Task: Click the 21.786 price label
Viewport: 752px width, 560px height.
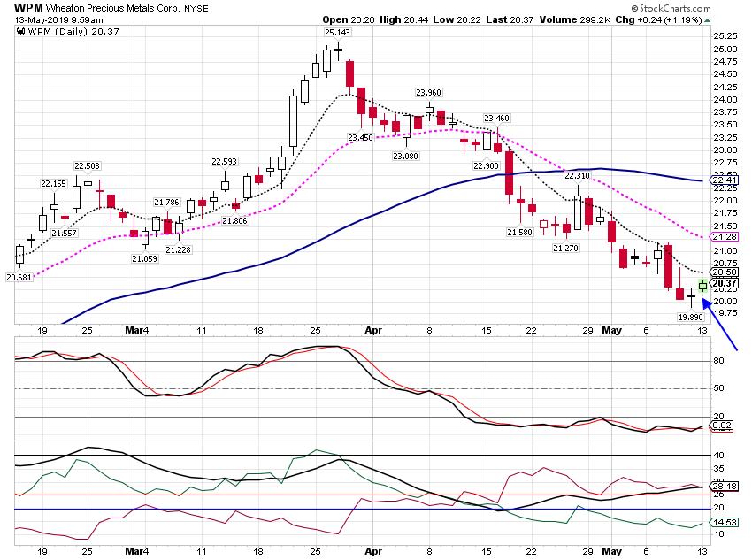Action: (x=166, y=203)
